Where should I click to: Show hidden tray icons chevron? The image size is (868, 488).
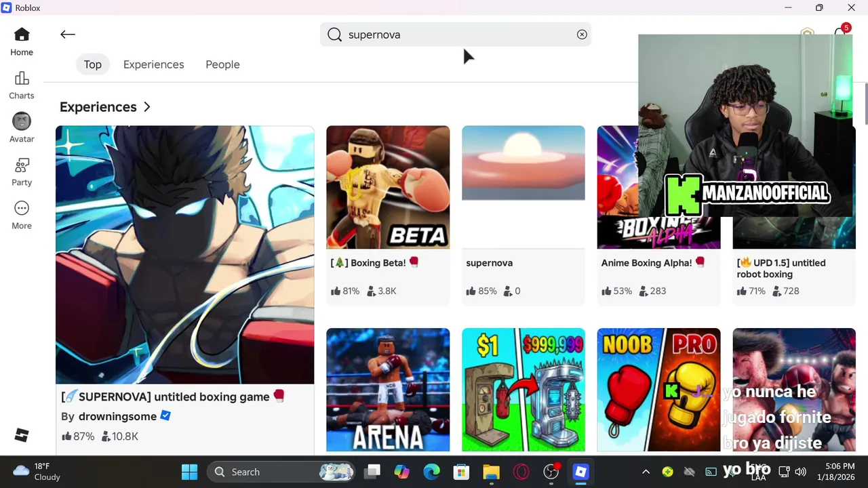646,472
